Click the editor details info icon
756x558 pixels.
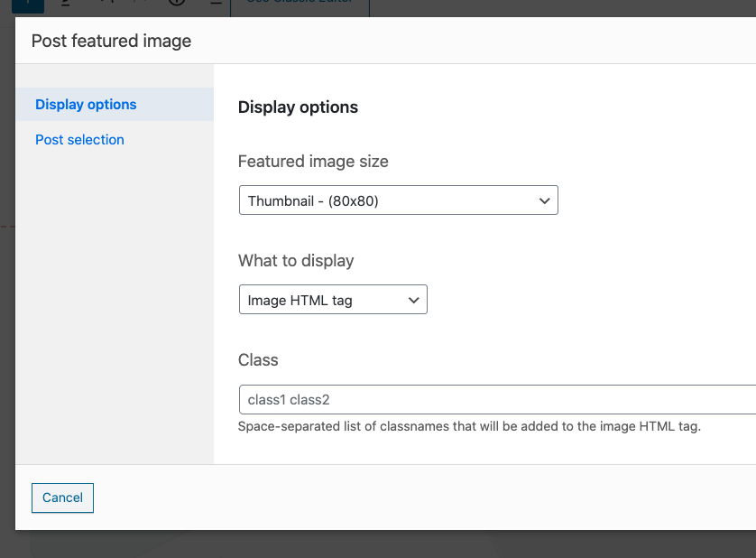click(x=177, y=5)
